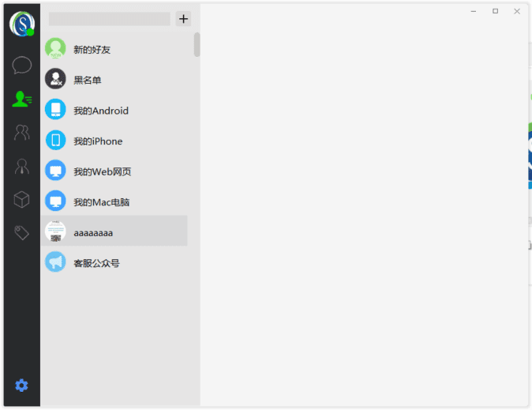Select the 我的Web网页 row label

click(x=103, y=172)
